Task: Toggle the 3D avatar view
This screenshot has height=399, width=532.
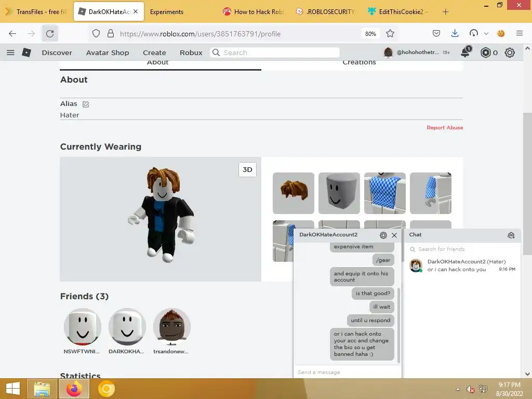Action: pos(247,170)
